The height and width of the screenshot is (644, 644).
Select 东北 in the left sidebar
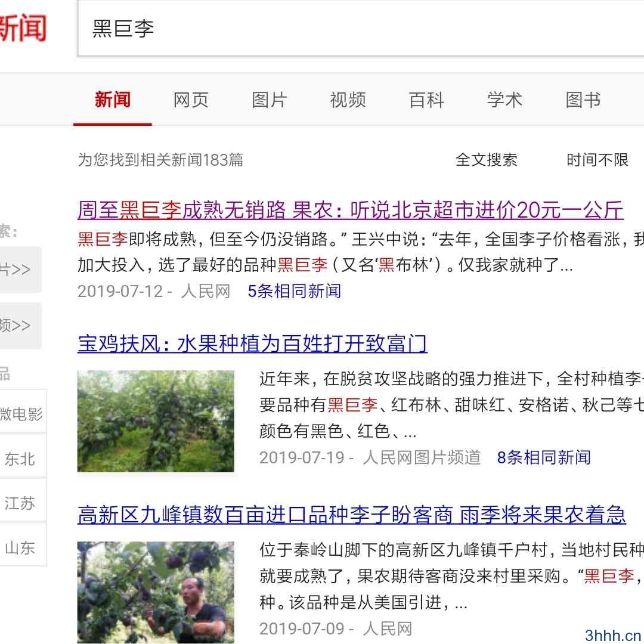point(20,459)
